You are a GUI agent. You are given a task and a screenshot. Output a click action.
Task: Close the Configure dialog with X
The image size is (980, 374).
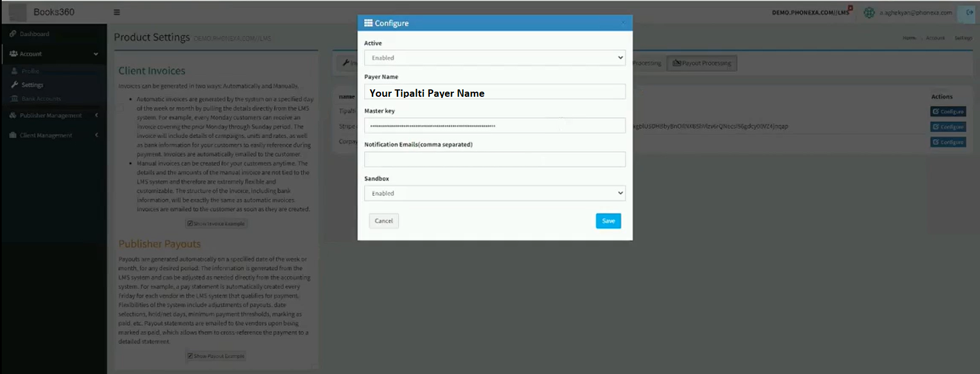623,23
